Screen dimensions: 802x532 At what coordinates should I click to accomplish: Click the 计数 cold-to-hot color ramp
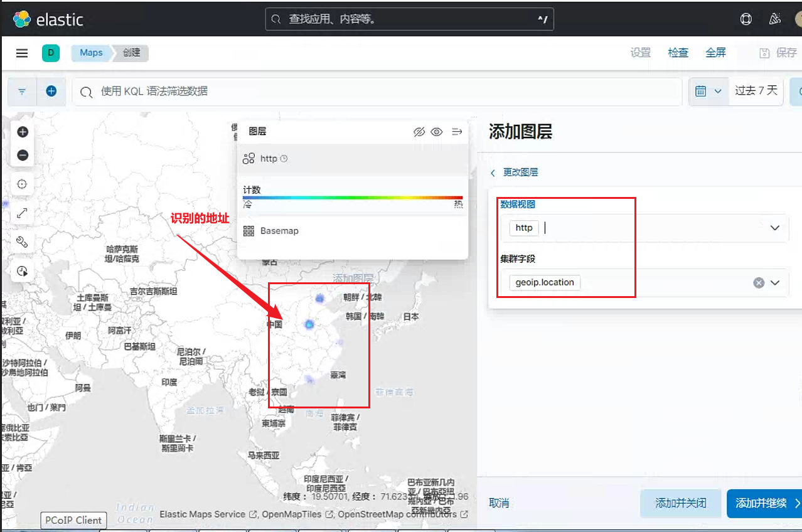353,198
